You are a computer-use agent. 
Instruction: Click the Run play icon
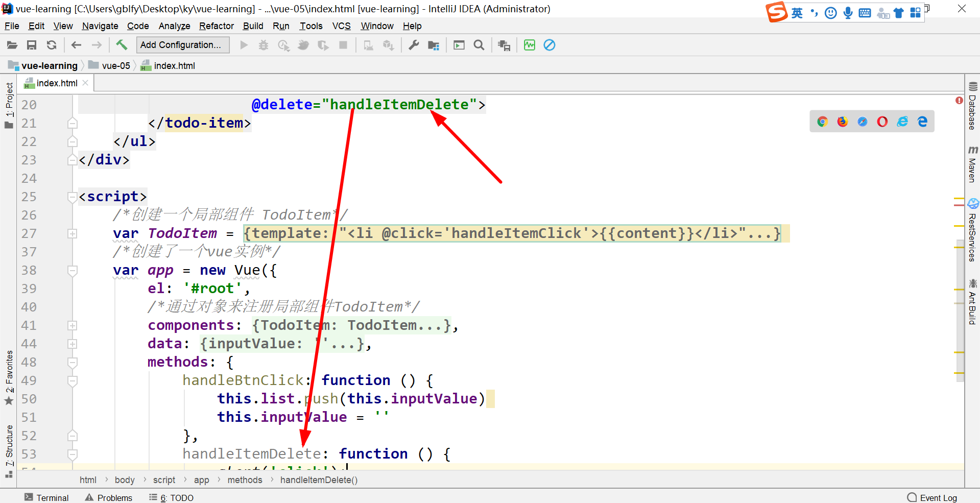click(244, 45)
